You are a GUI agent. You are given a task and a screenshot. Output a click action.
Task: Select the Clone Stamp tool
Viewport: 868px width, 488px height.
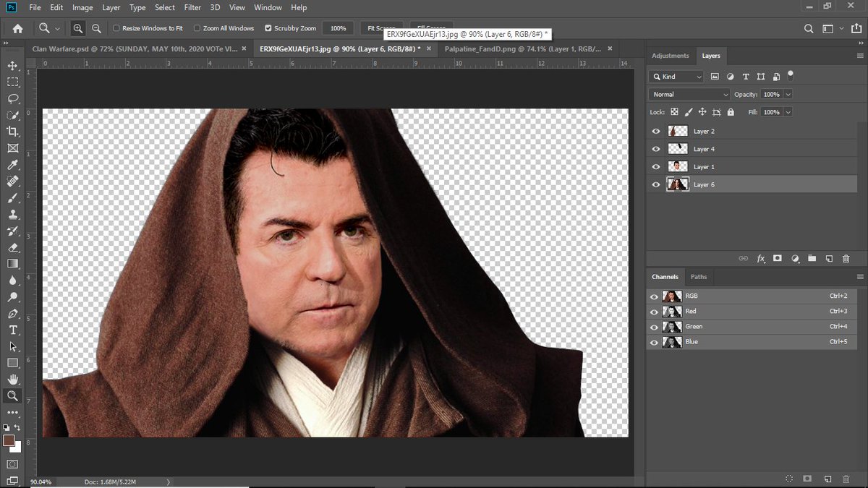tap(12, 214)
